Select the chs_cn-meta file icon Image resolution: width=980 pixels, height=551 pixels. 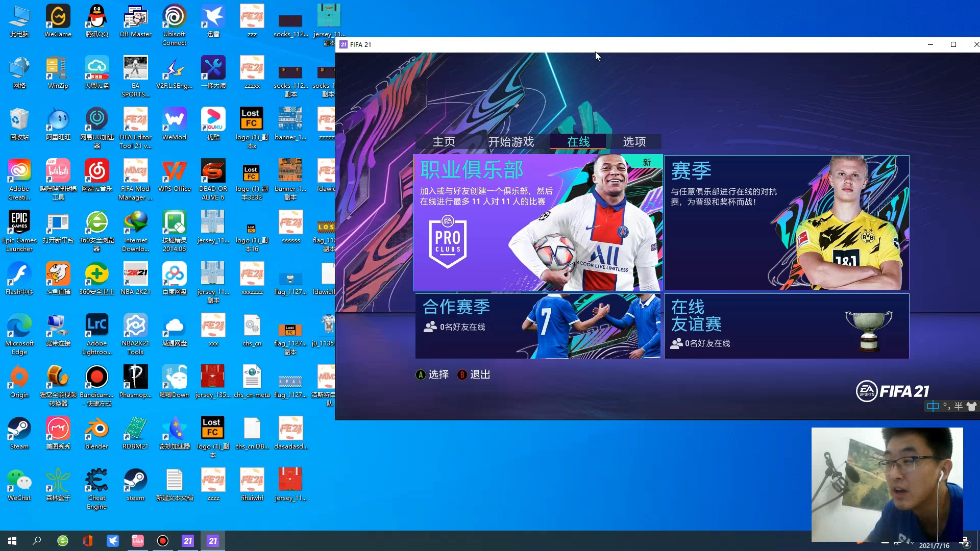tap(252, 382)
